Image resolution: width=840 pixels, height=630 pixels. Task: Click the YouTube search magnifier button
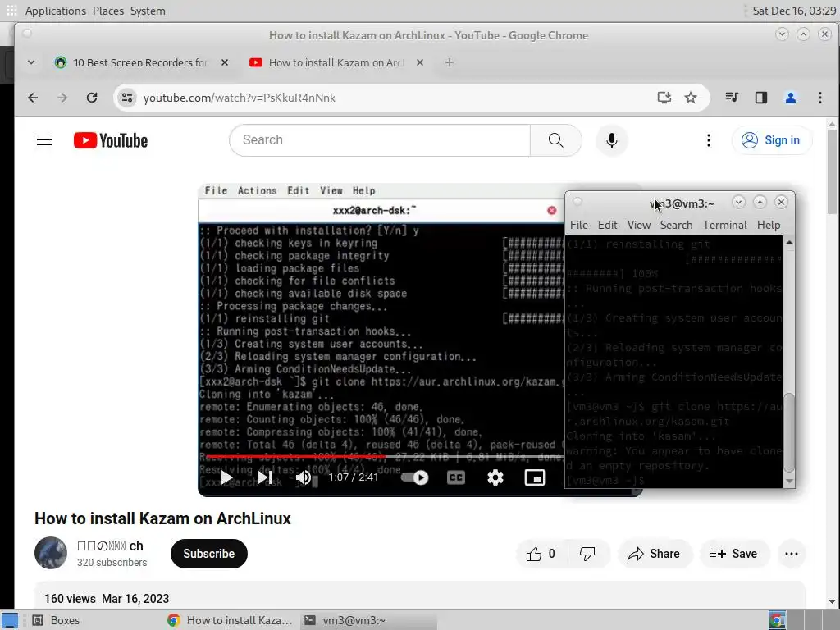pos(556,140)
